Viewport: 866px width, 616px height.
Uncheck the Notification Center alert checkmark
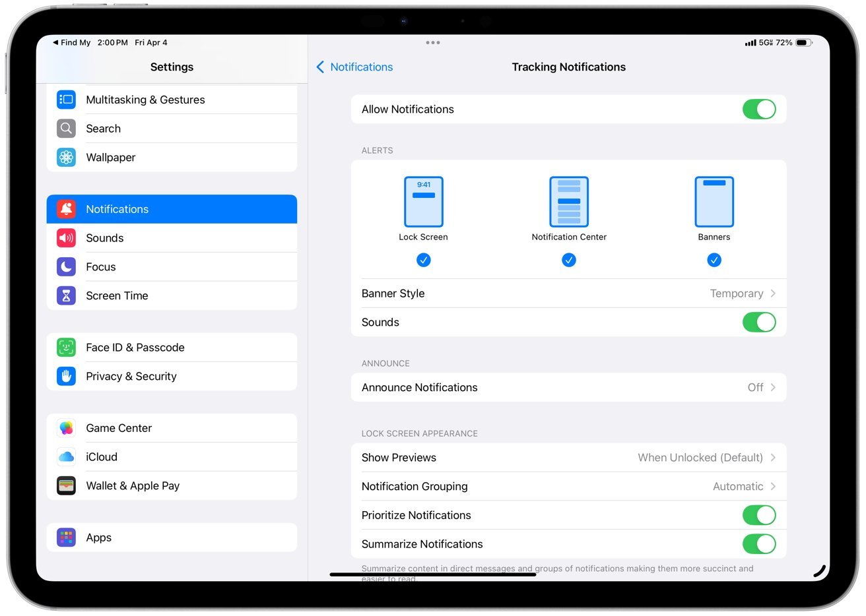(x=569, y=261)
